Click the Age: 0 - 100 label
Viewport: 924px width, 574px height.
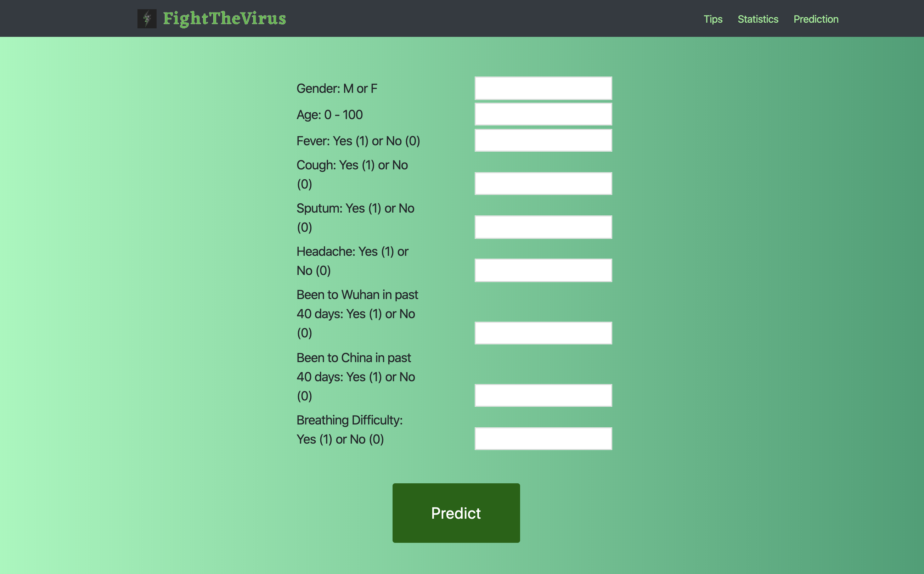[x=329, y=115]
